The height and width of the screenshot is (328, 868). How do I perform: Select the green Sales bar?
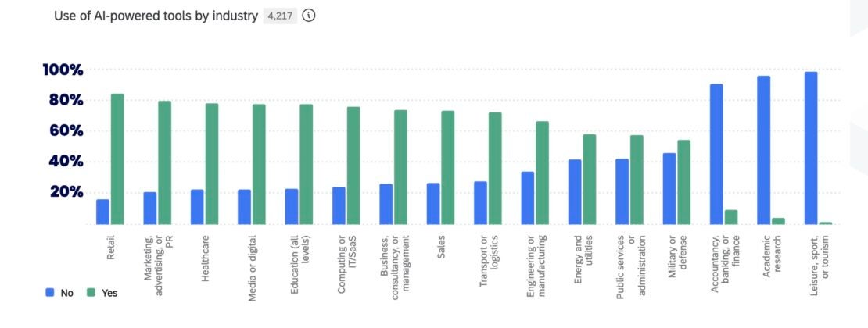(x=447, y=167)
